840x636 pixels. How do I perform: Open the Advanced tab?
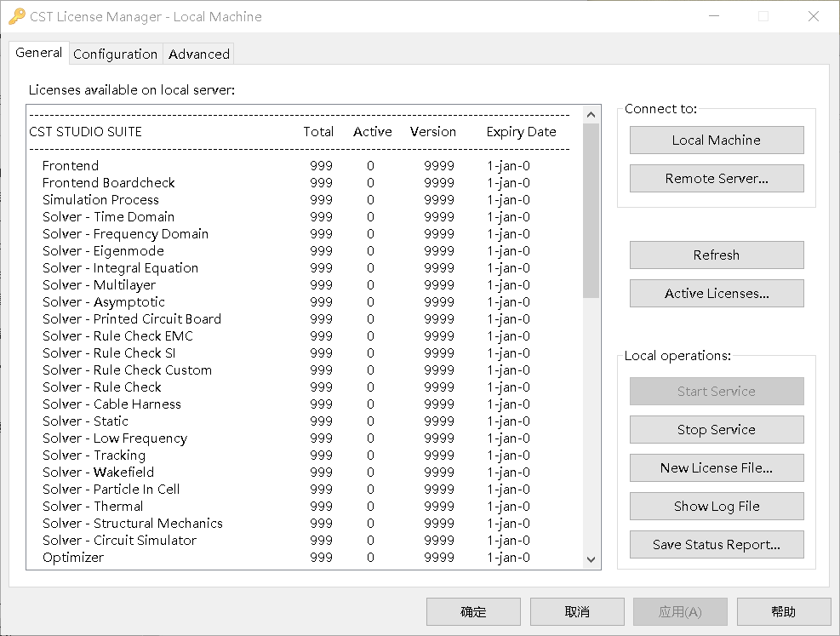(x=199, y=54)
